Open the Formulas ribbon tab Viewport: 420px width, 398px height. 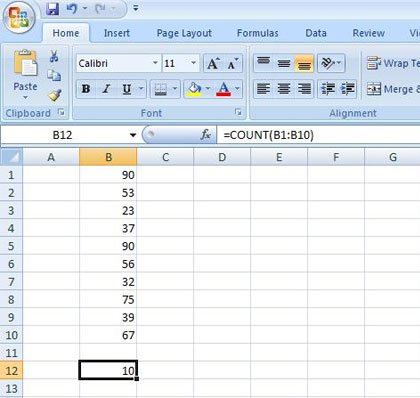[x=258, y=33]
